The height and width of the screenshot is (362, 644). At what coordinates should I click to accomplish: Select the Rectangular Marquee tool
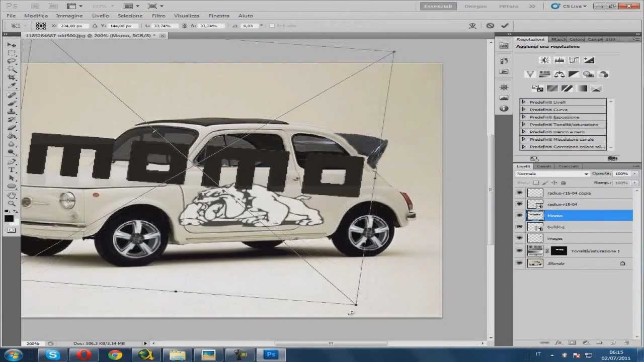click(11, 53)
